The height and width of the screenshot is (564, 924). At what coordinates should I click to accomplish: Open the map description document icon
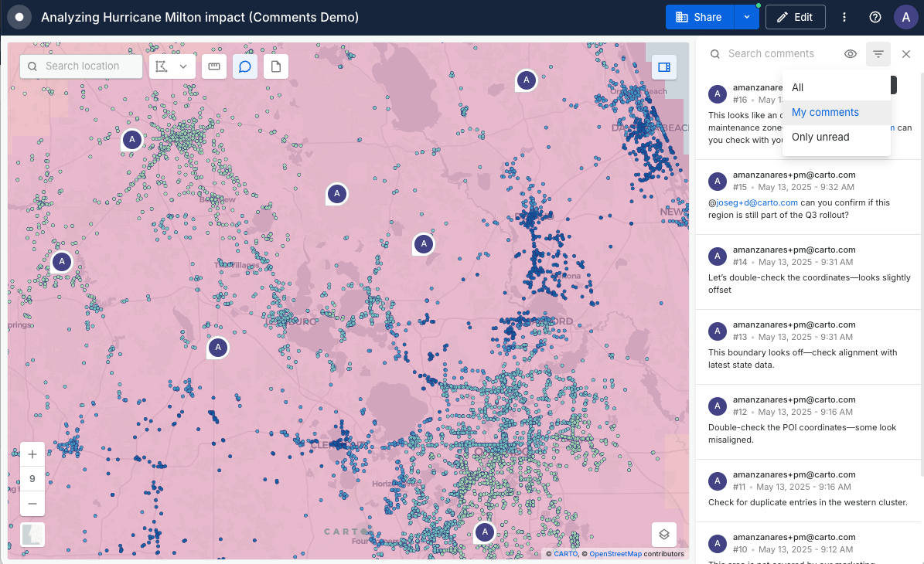pyautogui.click(x=276, y=66)
